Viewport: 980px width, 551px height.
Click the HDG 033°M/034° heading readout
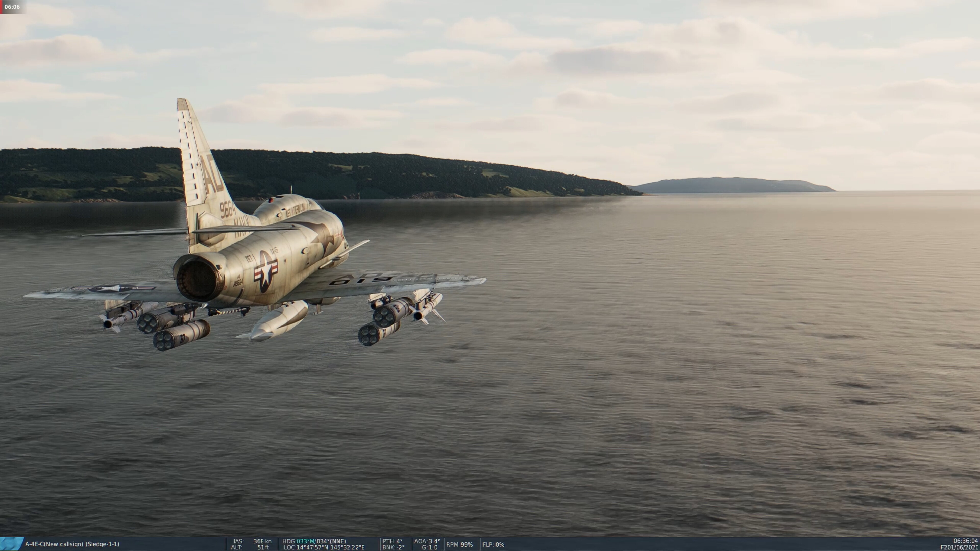tap(314, 541)
